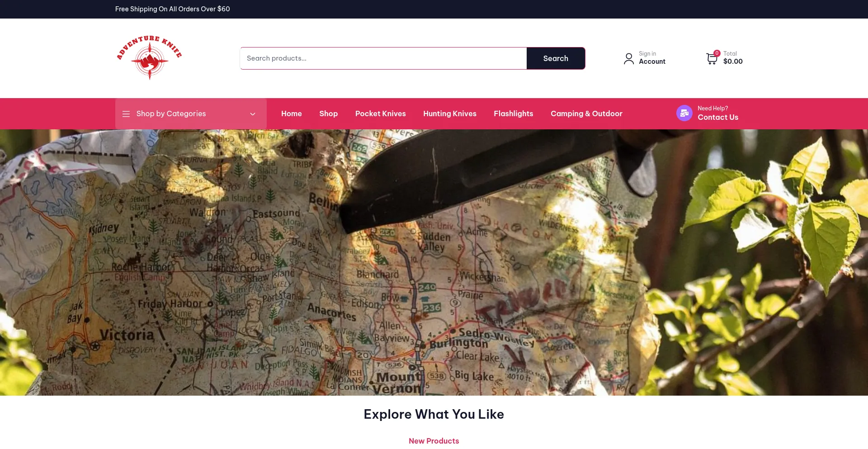This screenshot has width=868, height=449.
Task: Expand the Shop by Categories chevron
Action: pos(253,114)
